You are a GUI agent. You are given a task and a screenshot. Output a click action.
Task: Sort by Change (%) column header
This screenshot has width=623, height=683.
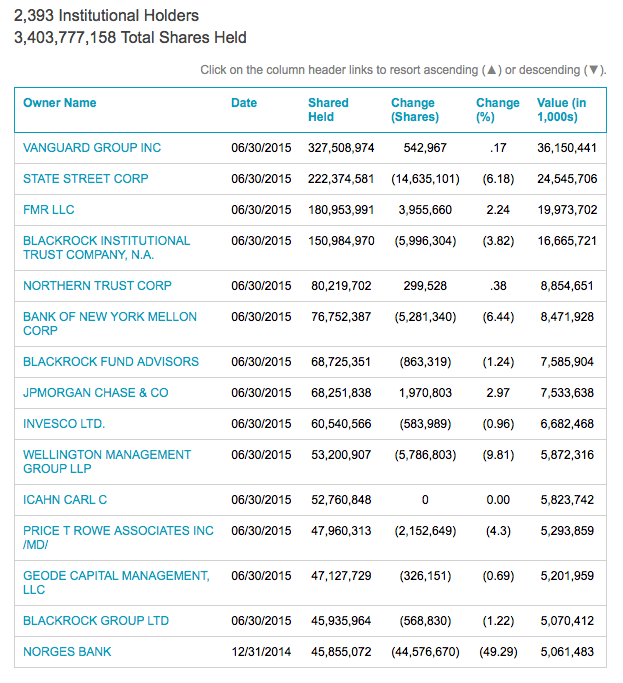[x=498, y=110]
